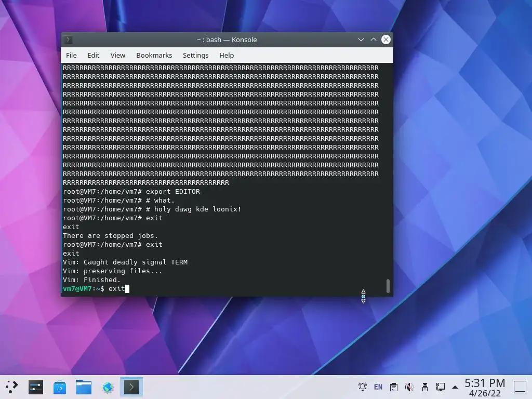This screenshot has width=532, height=399.
Task: Click the 'Vim: preserving files...' line
Action: 112,271
